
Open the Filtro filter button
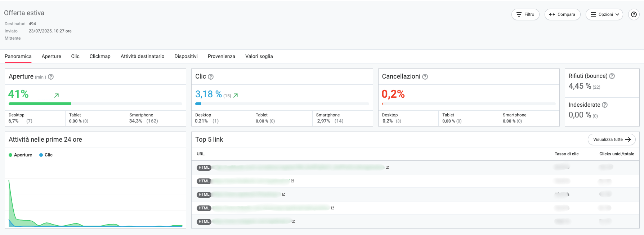coord(525,14)
